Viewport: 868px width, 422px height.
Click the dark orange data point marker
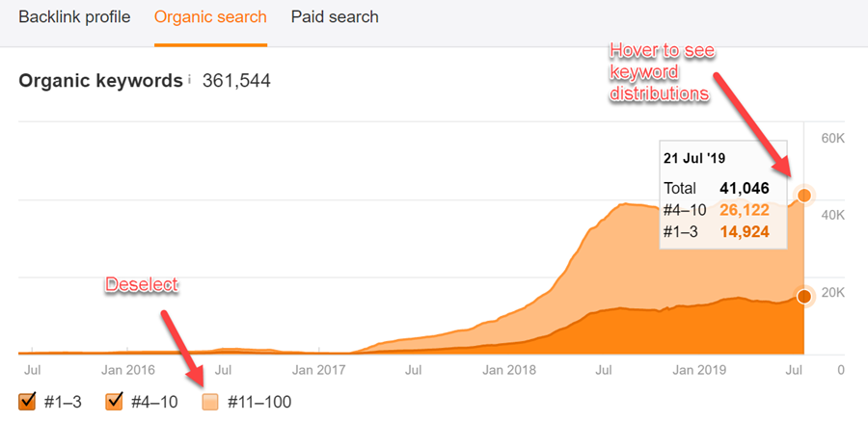804,296
